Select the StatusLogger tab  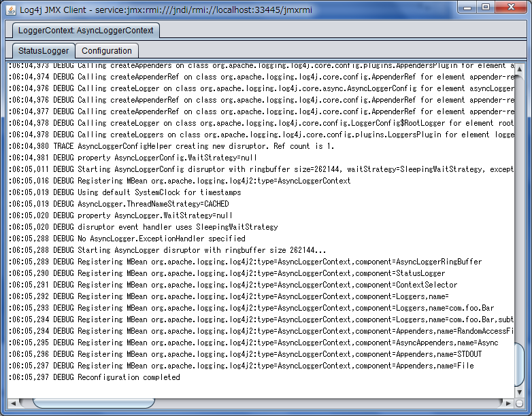44,51
